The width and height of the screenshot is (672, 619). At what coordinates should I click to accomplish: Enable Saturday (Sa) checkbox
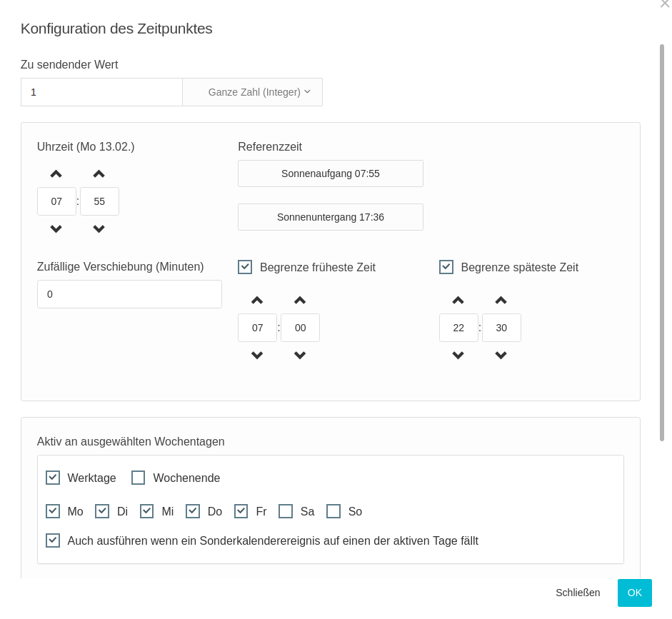click(x=286, y=511)
